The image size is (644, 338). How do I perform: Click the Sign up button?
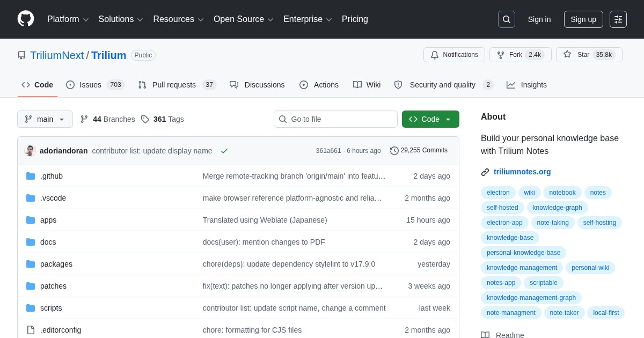click(583, 19)
